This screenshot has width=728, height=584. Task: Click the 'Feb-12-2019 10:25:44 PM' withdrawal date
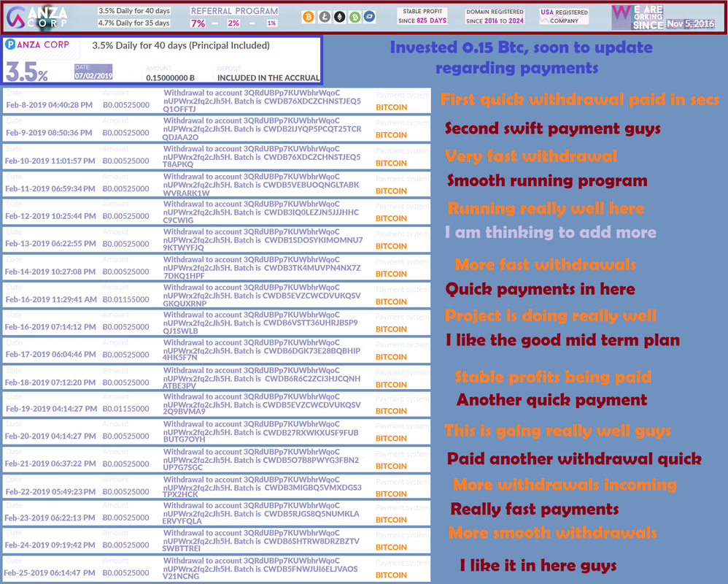[x=50, y=216]
